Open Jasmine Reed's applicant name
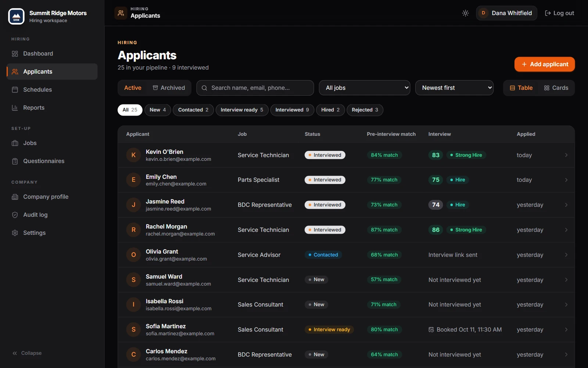 [x=165, y=202]
